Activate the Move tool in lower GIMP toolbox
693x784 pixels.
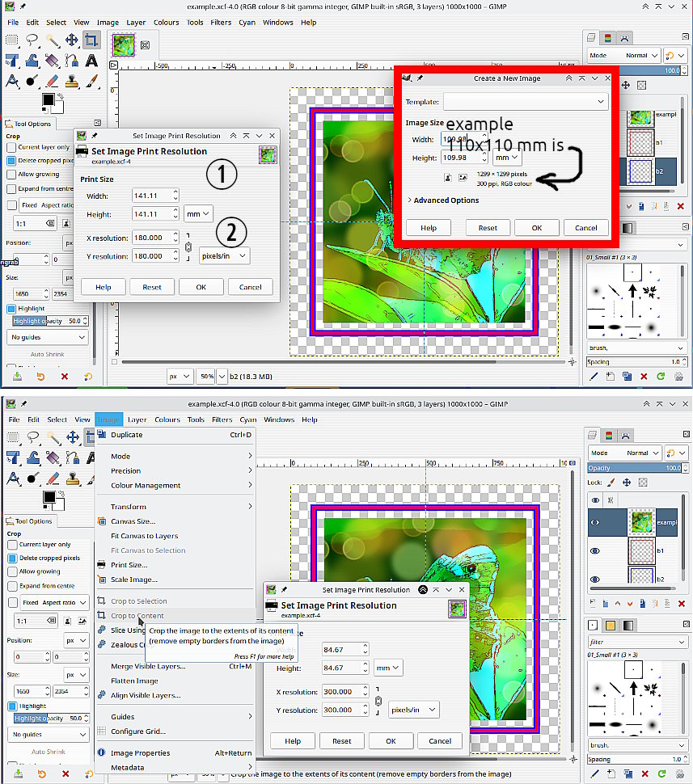pyautogui.click(x=73, y=437)
